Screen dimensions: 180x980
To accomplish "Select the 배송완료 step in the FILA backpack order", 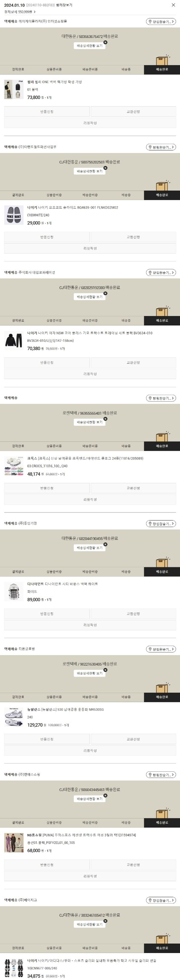I will [x=162, y=70].
